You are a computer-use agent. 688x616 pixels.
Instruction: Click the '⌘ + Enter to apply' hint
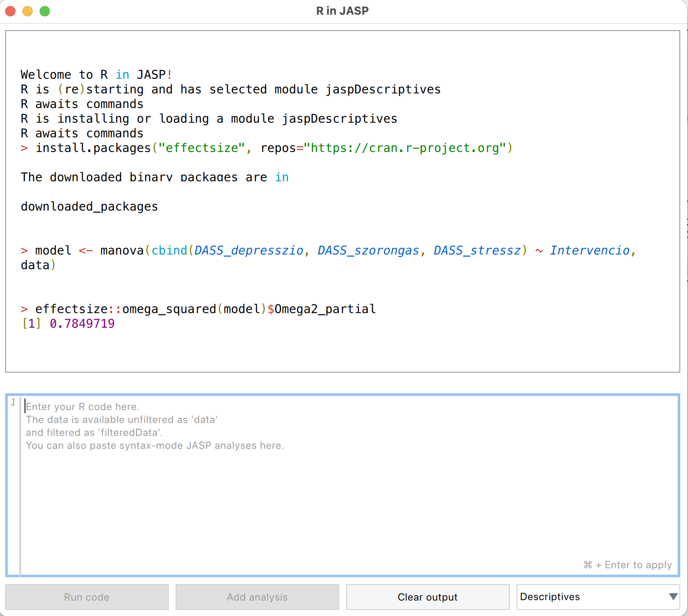[627, 565]
